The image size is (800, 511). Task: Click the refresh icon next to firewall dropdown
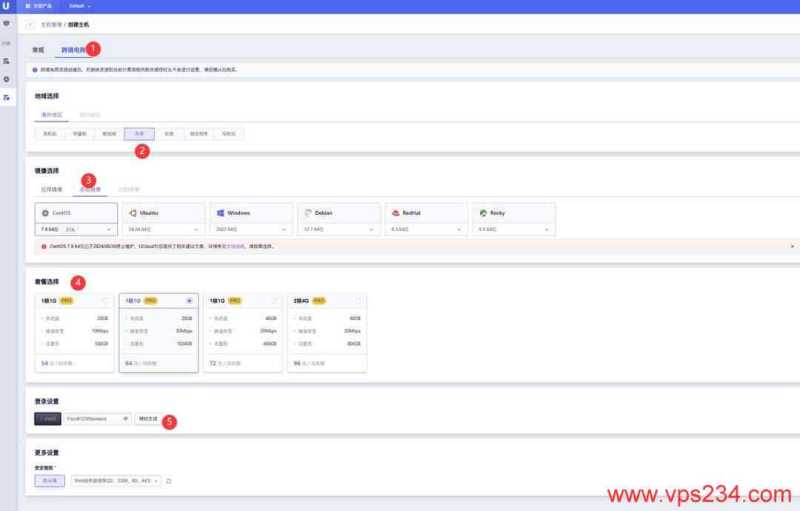169,481
